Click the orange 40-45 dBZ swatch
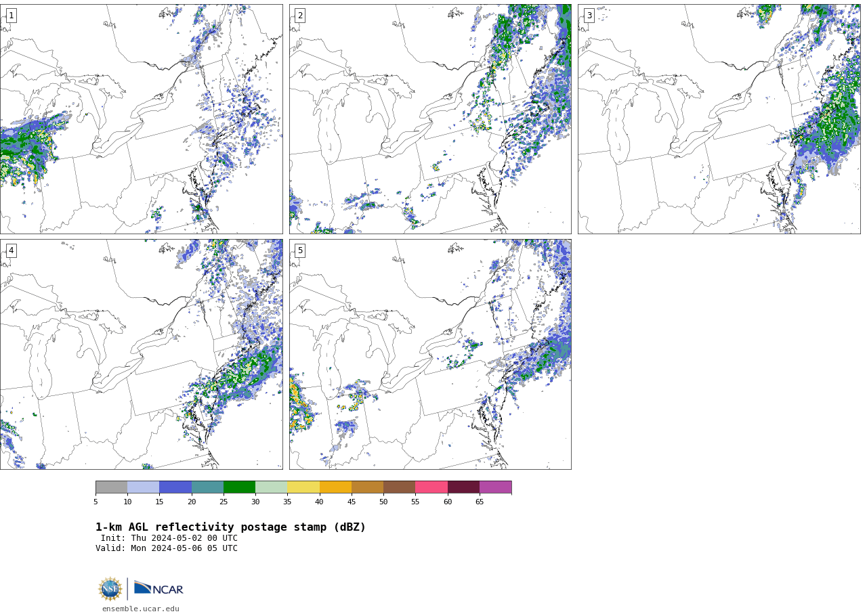867x616 pixels. pos(335,487)
